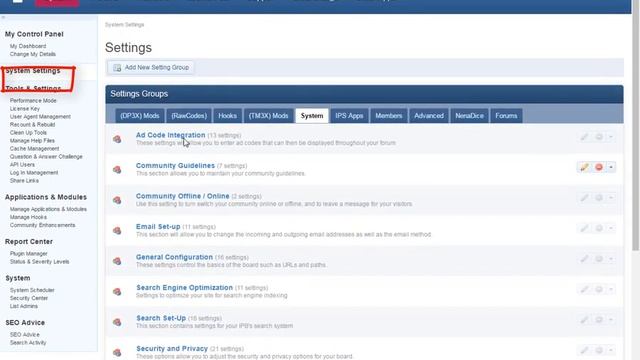
Task: Click Add New Setting Group button
Action: [151, 68]
